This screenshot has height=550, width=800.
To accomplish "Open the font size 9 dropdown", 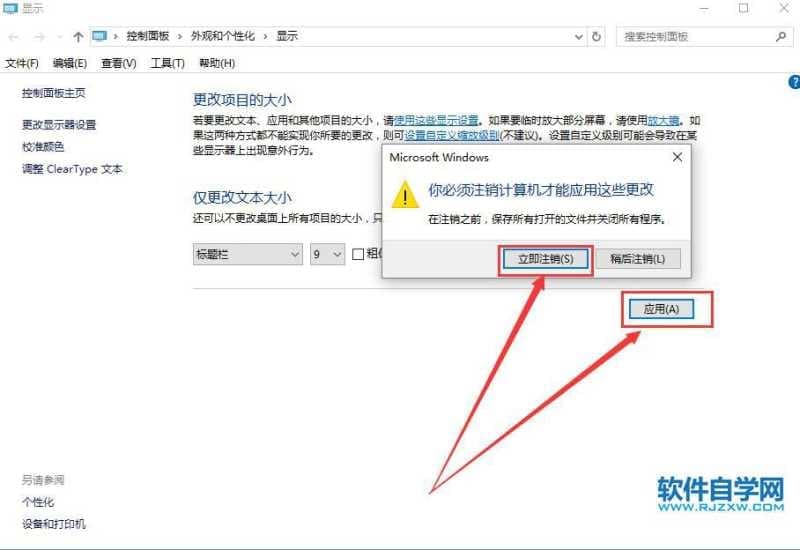I will 327,254.
